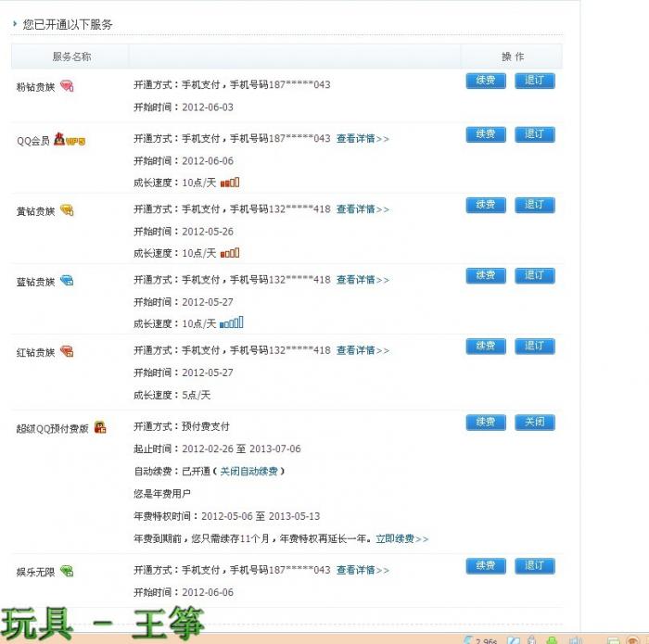This screenshot has height=644, width=649.
Task: Click 开通方式：预付费支付 text
Action: (182, 426)
